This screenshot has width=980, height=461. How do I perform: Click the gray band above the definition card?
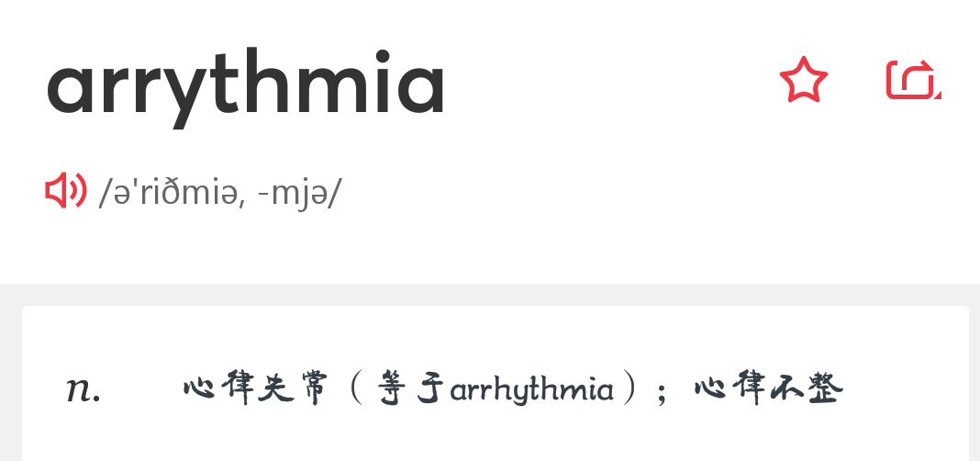click(490, 295)
